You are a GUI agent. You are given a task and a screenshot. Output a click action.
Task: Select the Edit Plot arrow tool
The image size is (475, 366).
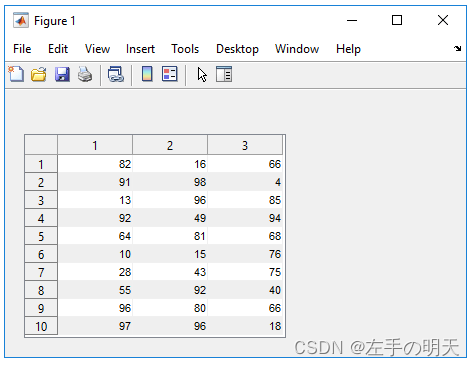202,74
